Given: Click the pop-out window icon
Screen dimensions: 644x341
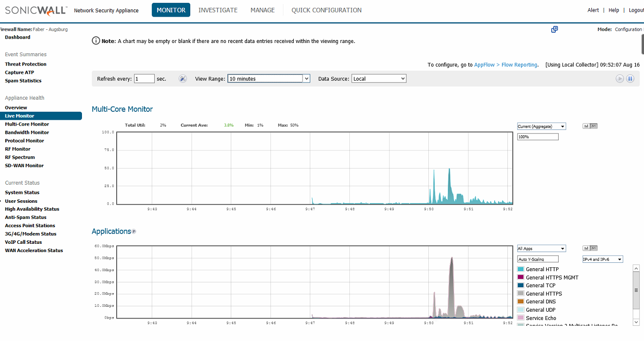Looking at the screenshot, I should (554, 29).
